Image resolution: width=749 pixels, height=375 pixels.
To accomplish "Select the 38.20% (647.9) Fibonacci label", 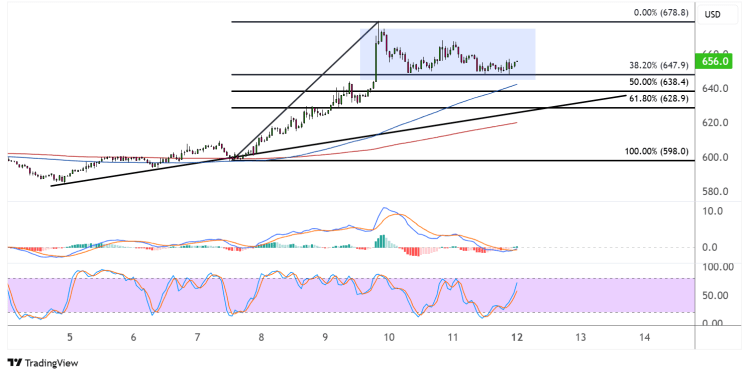I will point(659,65).
